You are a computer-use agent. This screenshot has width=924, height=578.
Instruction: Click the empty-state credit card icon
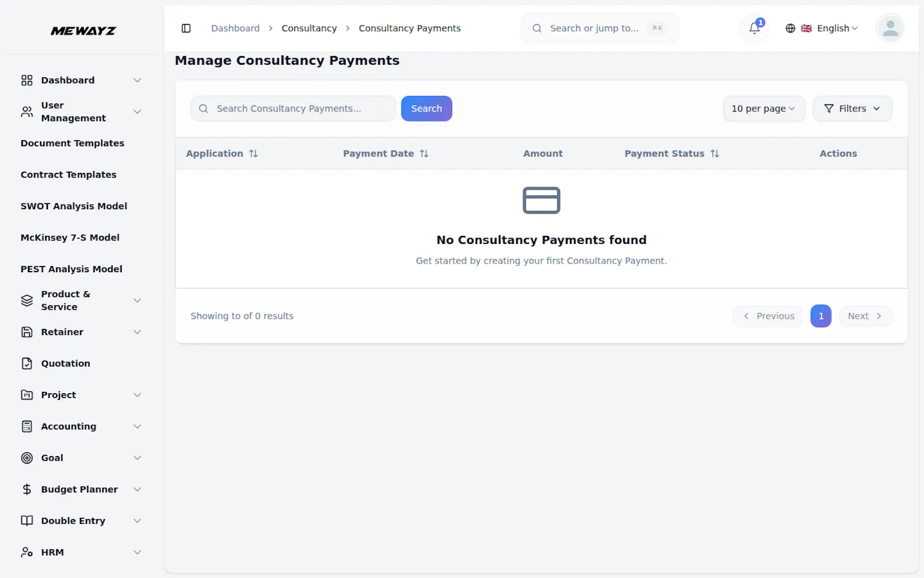[541, 201]
